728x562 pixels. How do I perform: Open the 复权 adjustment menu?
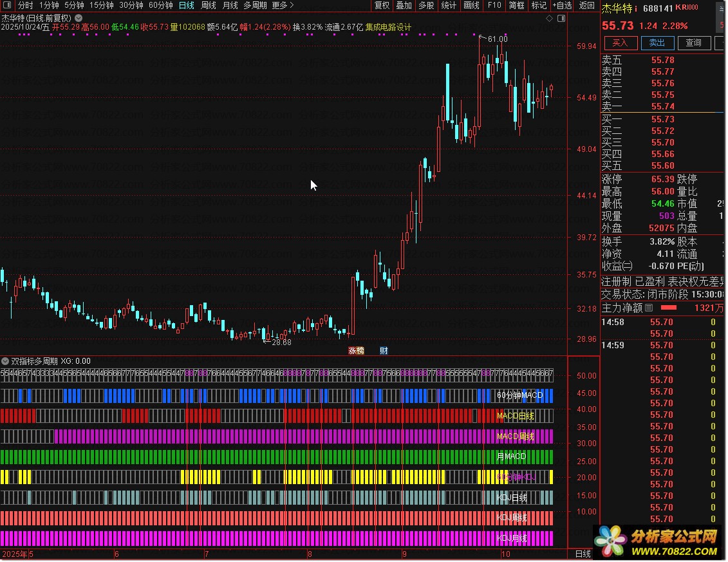[382, 5]
